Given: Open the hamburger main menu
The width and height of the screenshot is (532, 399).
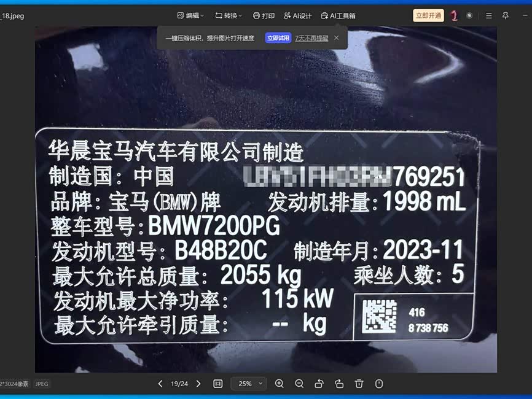Looking at the screenshot, I should coord(488,15).
